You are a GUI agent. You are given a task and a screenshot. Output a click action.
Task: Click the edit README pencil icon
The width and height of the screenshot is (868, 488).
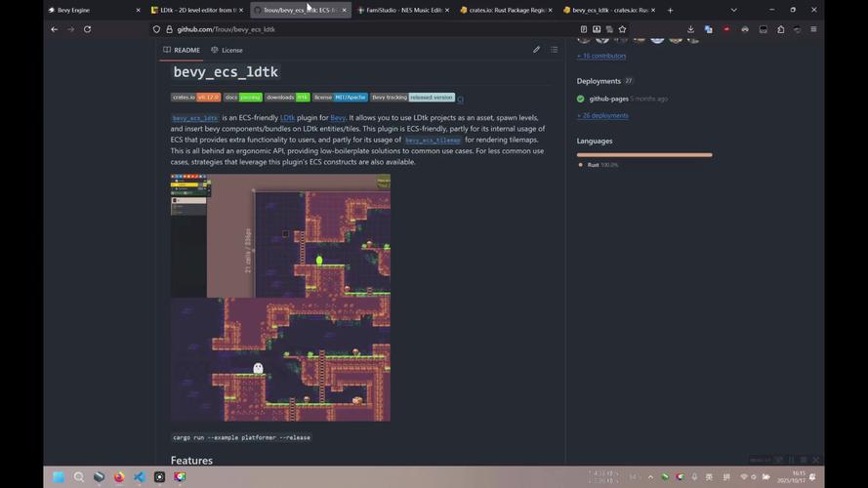click(536, 50)
